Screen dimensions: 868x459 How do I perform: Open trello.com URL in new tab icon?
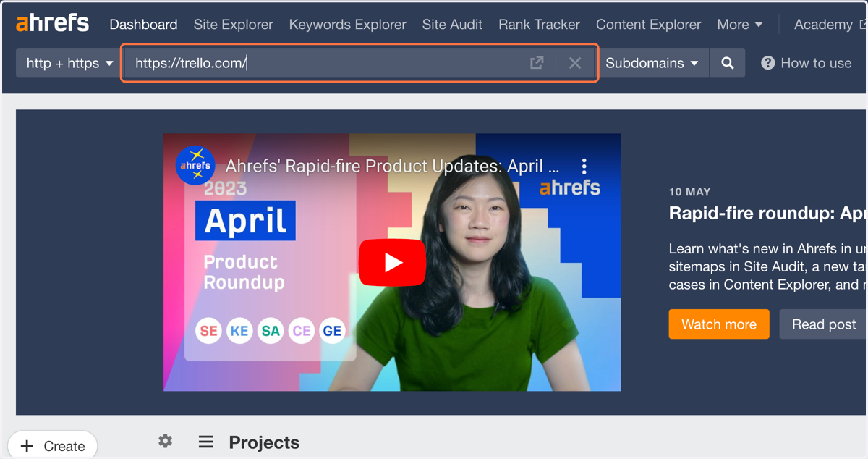tap(537, 63)
